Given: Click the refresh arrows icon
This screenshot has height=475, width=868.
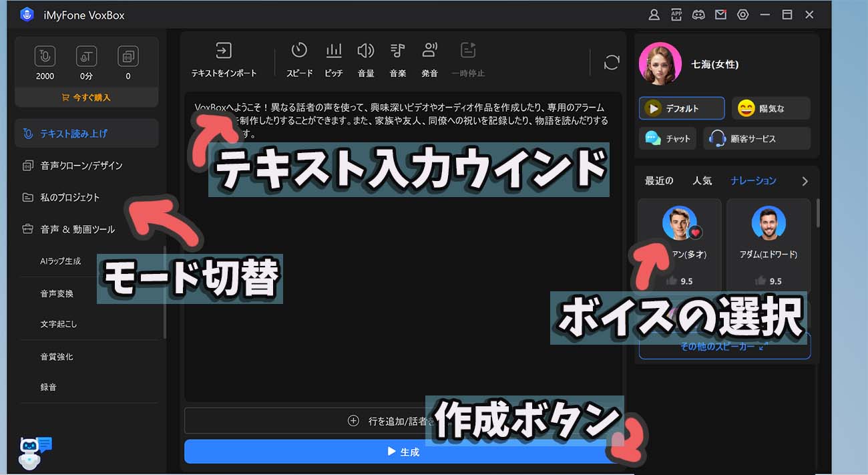Looking at the screenshot, I should point(612,62).
